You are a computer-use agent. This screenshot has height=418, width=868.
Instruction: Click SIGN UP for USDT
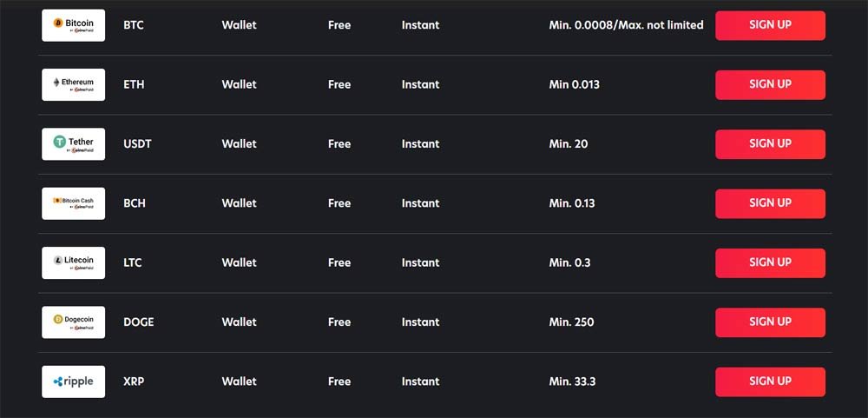point(770,144)
